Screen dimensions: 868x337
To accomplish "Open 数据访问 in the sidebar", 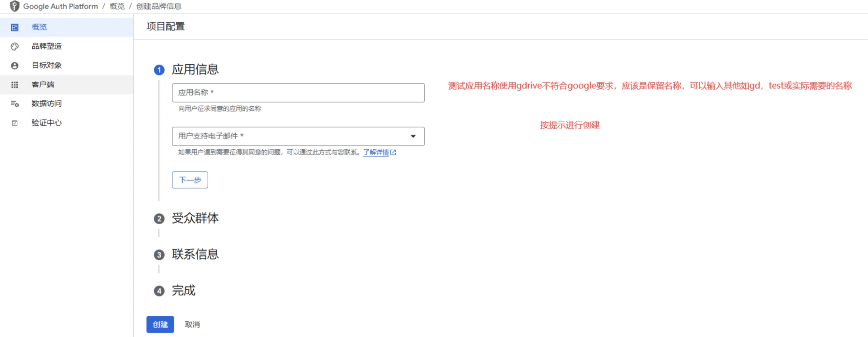I will (x=66, y=104).
